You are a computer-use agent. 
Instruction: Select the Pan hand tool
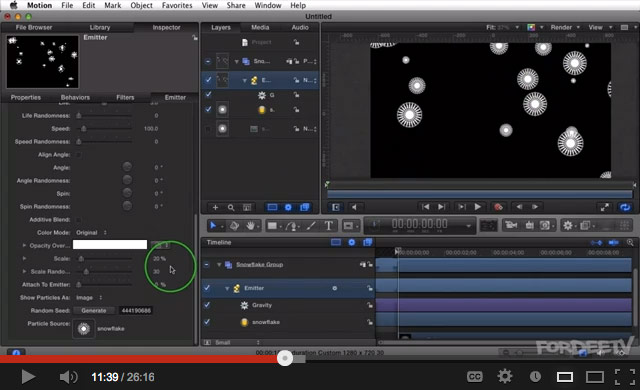(x=251, y=226)
